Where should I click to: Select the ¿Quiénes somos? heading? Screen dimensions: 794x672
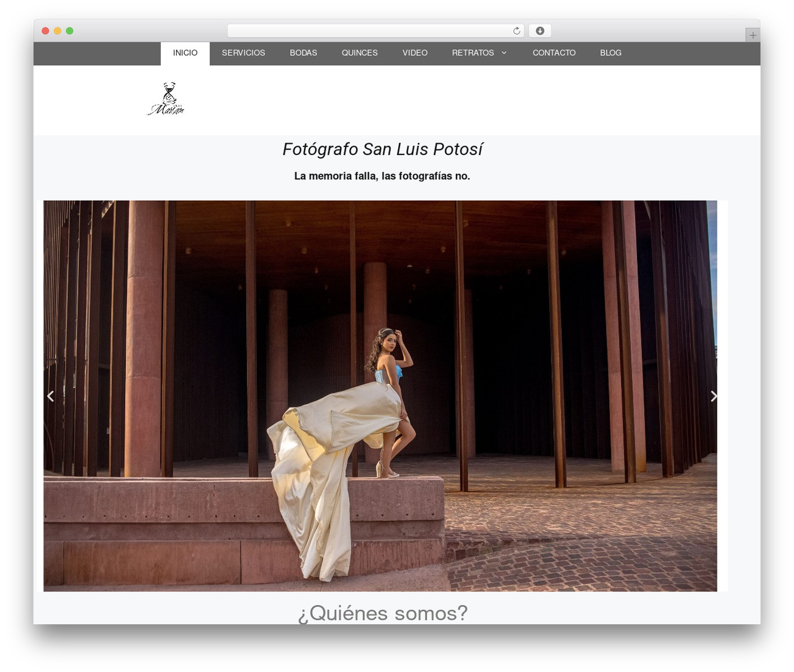[x=382, y=613]
